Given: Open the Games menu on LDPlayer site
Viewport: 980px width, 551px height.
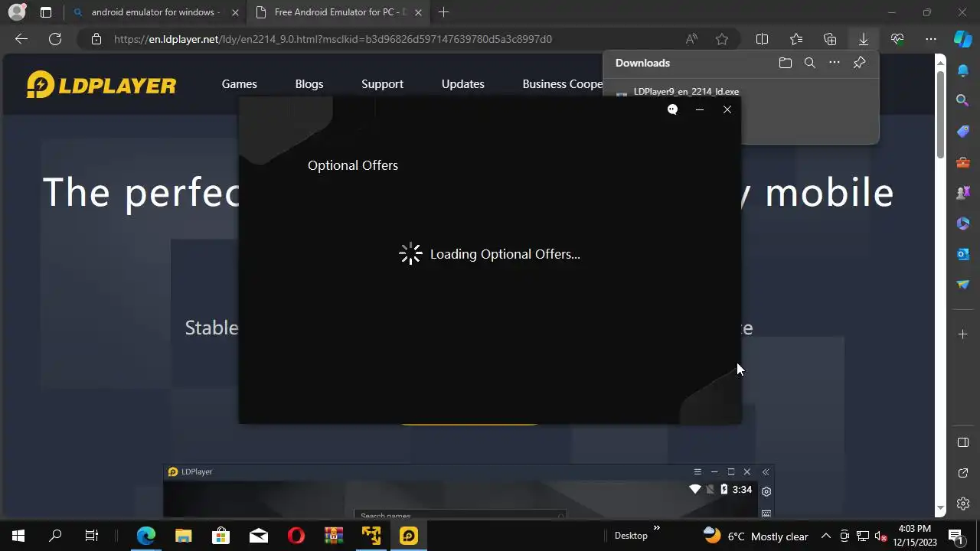Looking at the screenshot, I should [240, 84].
